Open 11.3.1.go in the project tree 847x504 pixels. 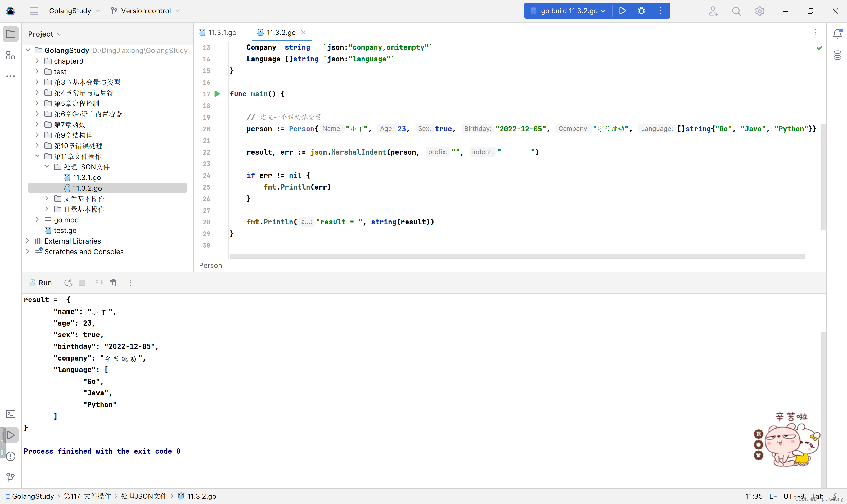point(83,177)
